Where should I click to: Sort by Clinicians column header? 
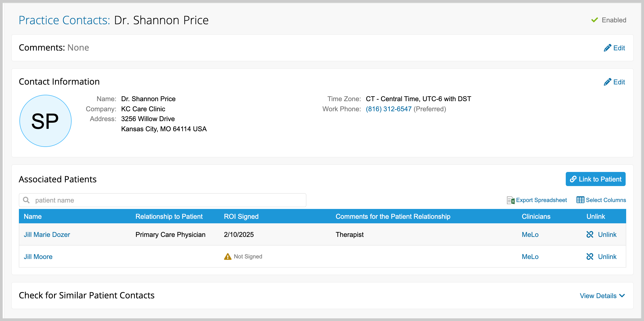pyautogui.click(x=536, y=216)
